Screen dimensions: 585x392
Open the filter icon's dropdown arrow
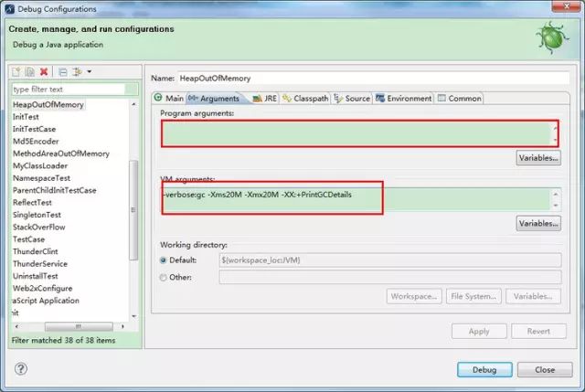click(90, 71)
